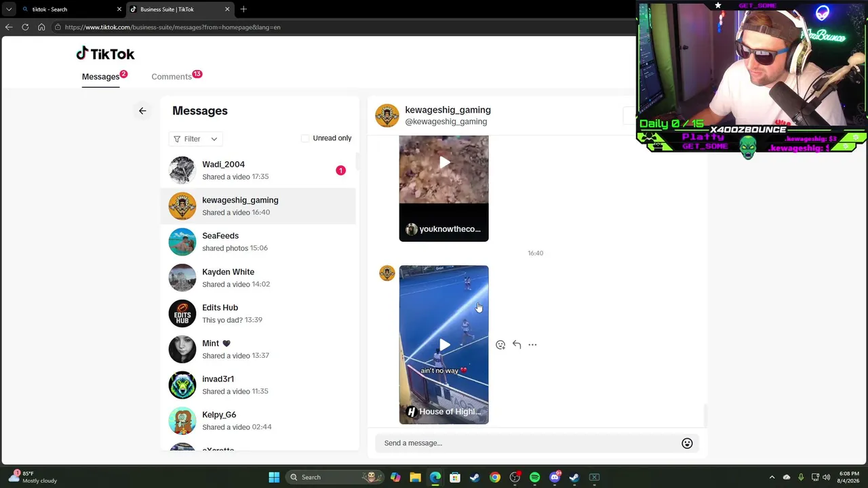Expand the browser tab search dropdown

pyautogui.click(x=9, y=9)
